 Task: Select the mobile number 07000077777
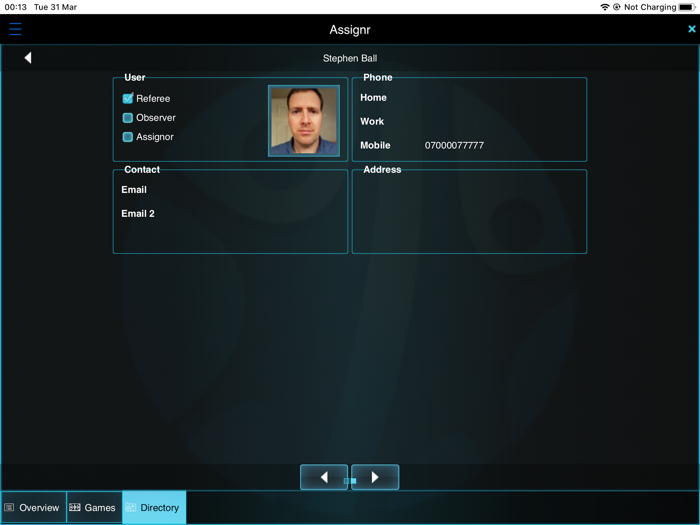tap(454, 146)
